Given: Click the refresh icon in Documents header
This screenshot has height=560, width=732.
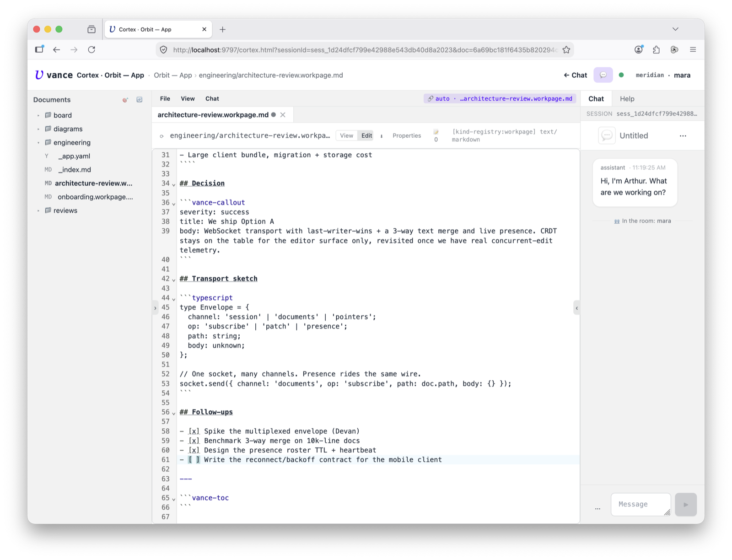Looking at the screenshot, I should click(x=140, y=100).
